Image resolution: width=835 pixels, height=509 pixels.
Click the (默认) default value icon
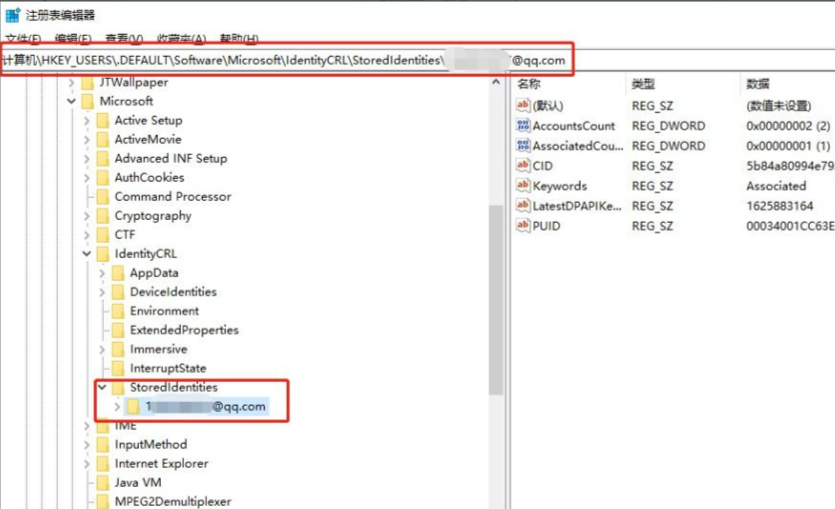pos(523,105)
